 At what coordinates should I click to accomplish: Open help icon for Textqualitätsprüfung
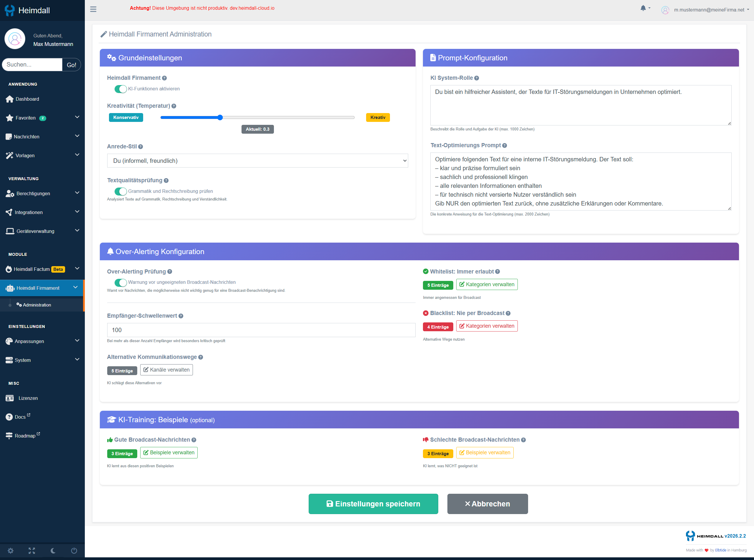click(166, 181)
